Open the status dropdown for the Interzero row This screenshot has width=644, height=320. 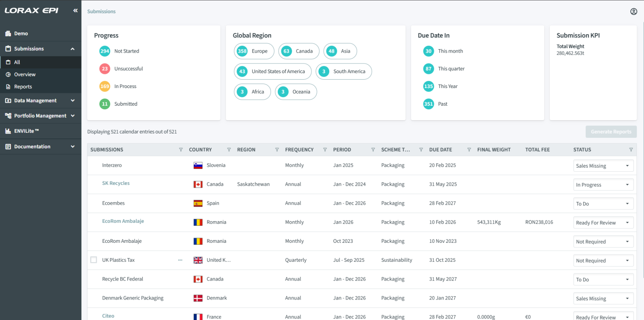(603, 166)
